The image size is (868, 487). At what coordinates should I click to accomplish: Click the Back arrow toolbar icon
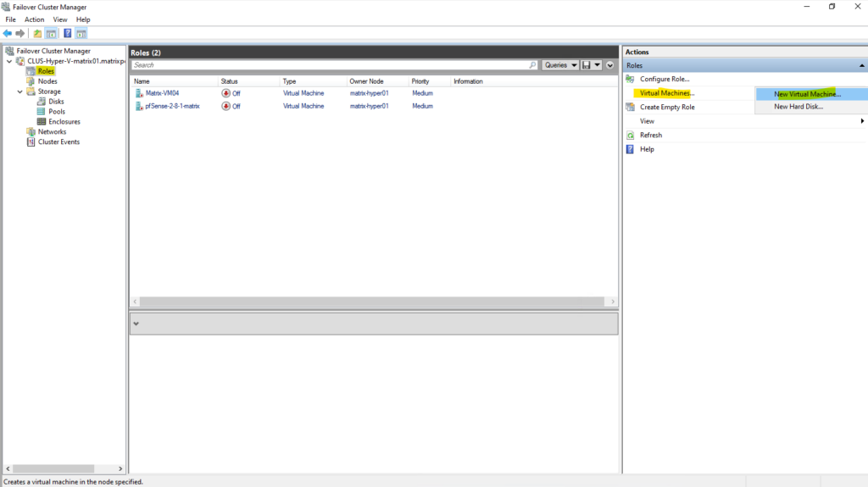point(8,34)
